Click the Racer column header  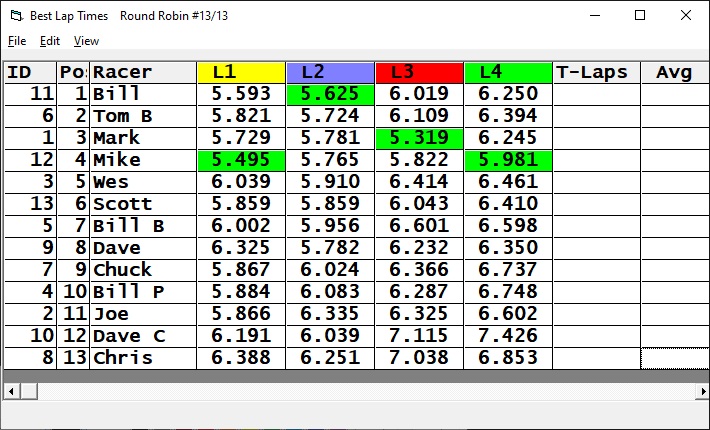pos(143,72)
